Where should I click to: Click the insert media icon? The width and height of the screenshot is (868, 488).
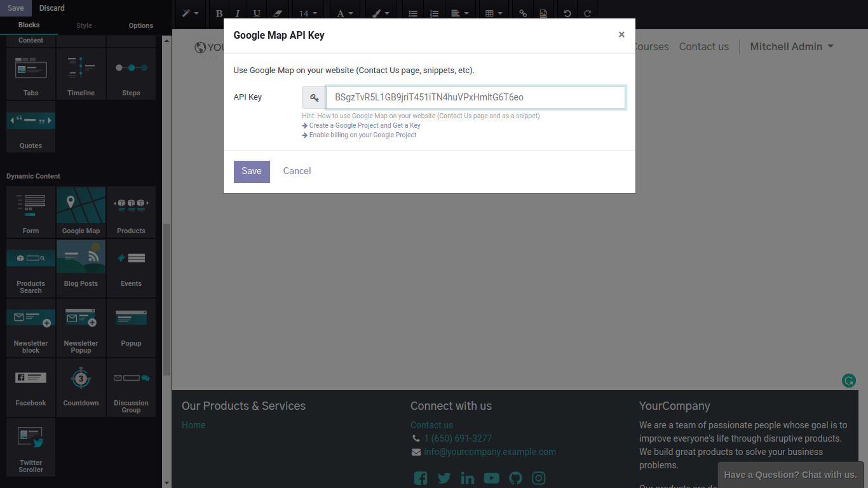543,13
